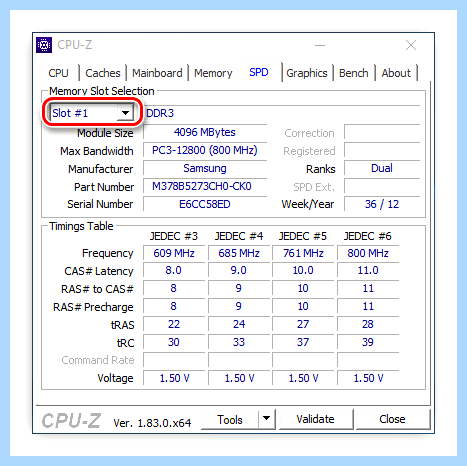
Task: Click the Manufacturer field Samsung
Action: (205, 168)
